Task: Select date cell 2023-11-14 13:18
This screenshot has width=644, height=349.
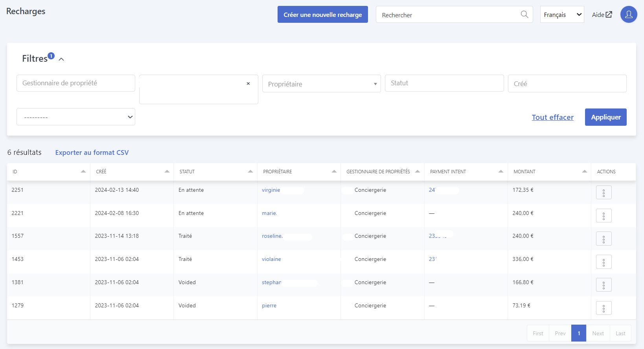Action: tap(117, 236)
